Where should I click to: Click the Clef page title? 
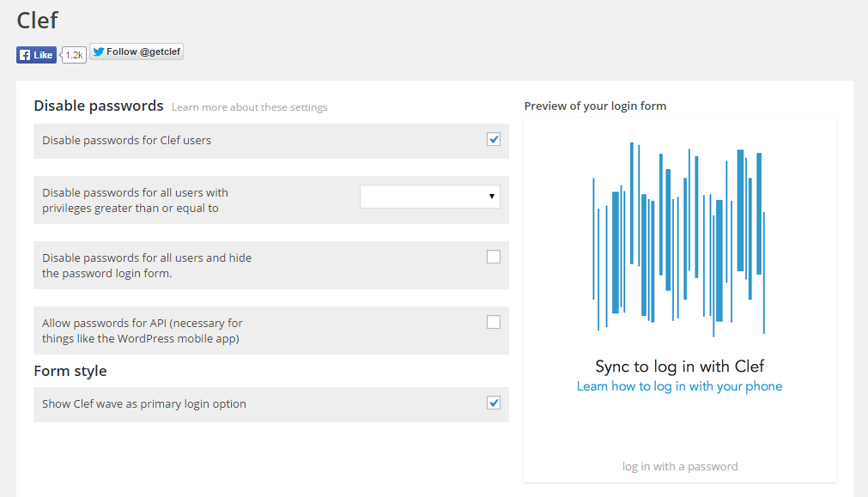click(37, 21)
